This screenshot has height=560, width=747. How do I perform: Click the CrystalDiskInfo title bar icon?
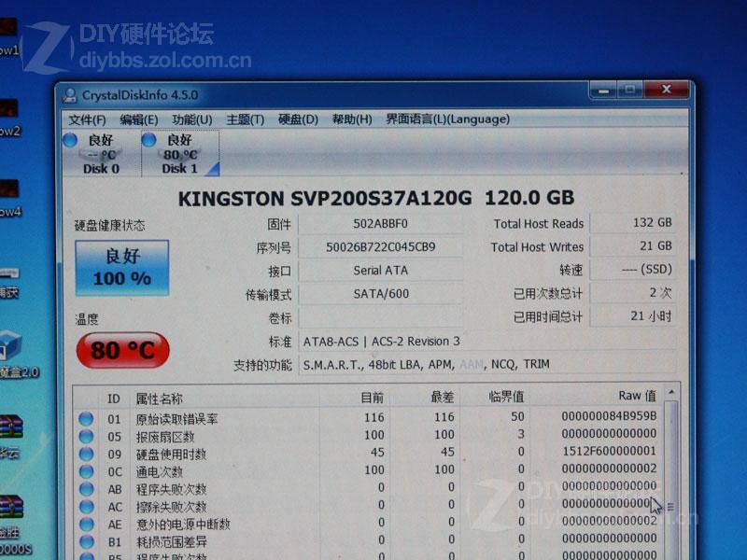pos(69,95)
